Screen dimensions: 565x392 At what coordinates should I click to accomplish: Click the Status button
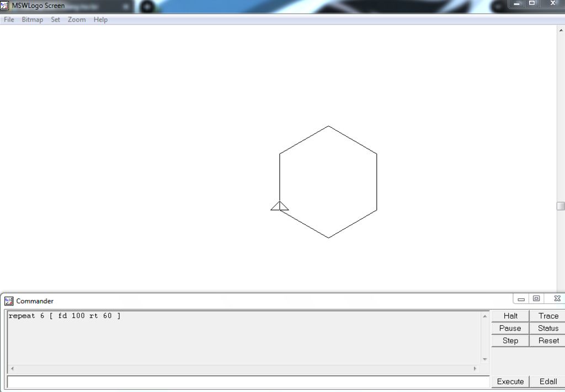pyautogui.click(x=548, y=328)
